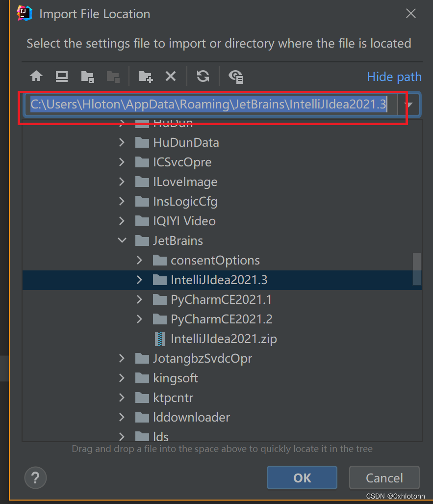Click the file tree vertical scrollbar thumb
This screenshot has width=433, height=504.
pos(417,269)
